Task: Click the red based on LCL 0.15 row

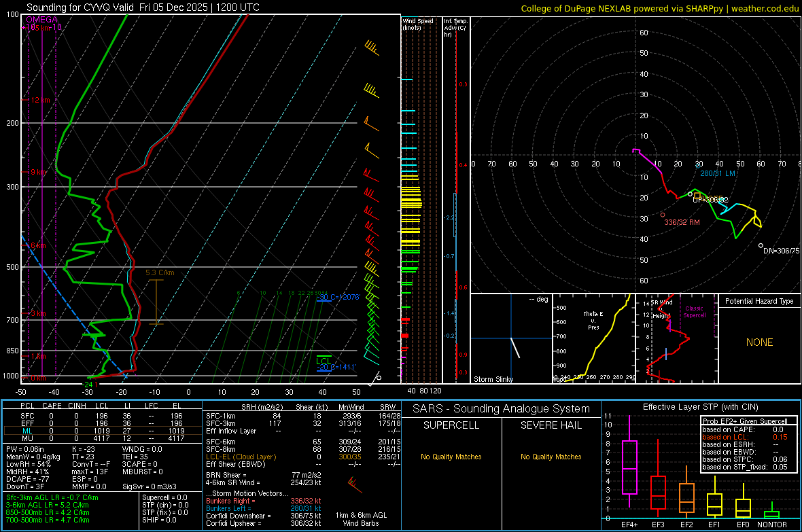Action: click(x=745, y=437)
